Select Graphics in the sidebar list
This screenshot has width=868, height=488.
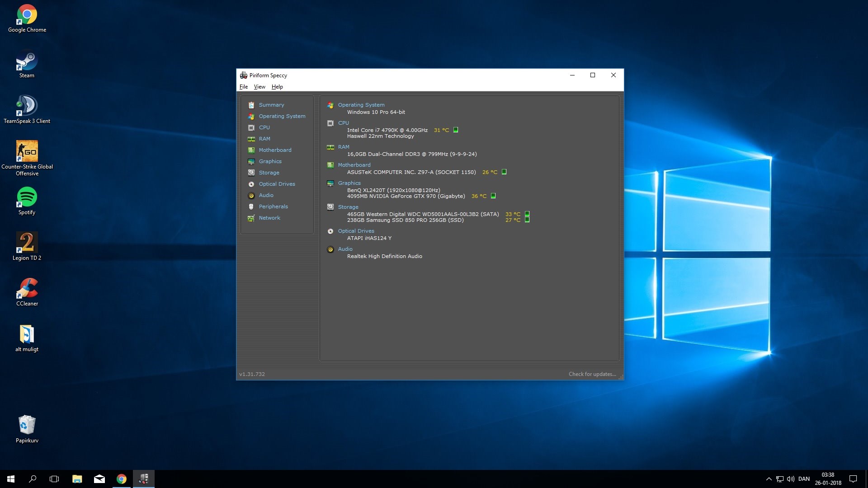pyautogui.click(x=270, y=161)
